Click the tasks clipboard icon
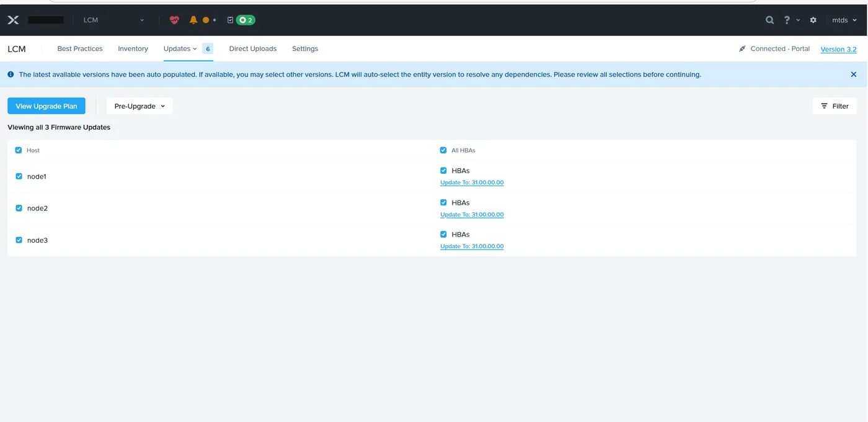Screen dimensions: 868x422 (x=230, y=20)
